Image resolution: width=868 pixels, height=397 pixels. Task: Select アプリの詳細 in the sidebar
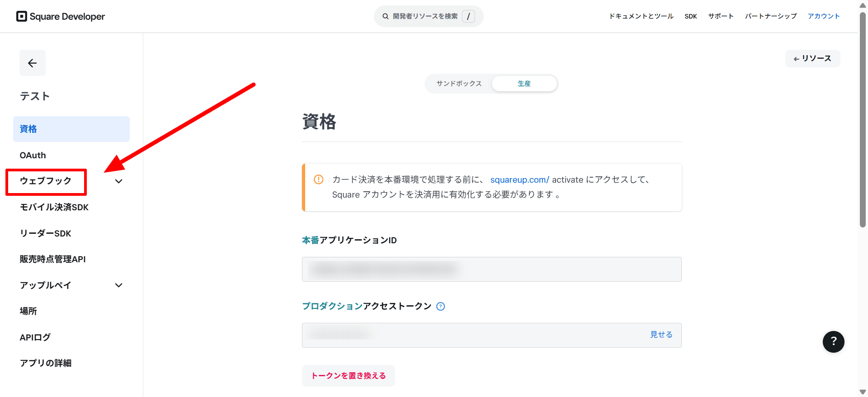click(x=46, y=363)
